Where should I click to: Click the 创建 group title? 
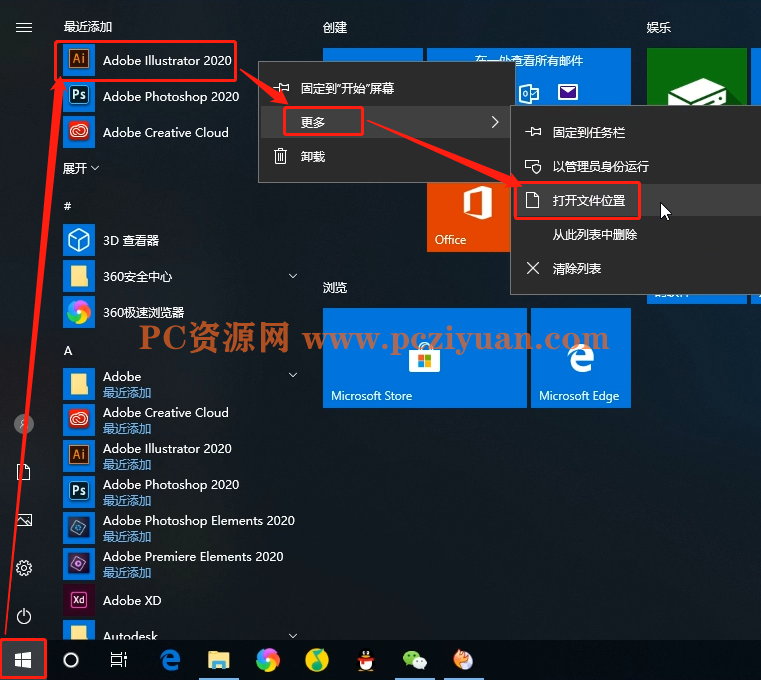(335, 28)
